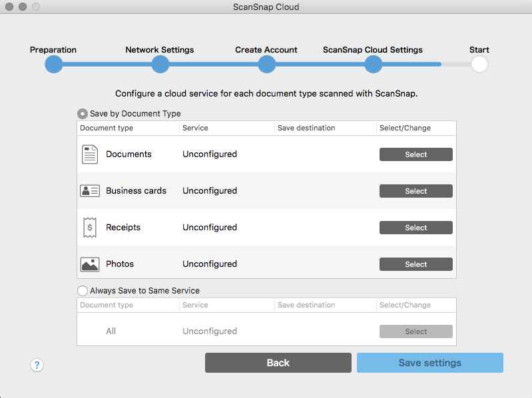Image resolution: width=532 pixels, height=398 pixels.
Task: Choose a service for Receipts with Select
Action: coord(416,228)
